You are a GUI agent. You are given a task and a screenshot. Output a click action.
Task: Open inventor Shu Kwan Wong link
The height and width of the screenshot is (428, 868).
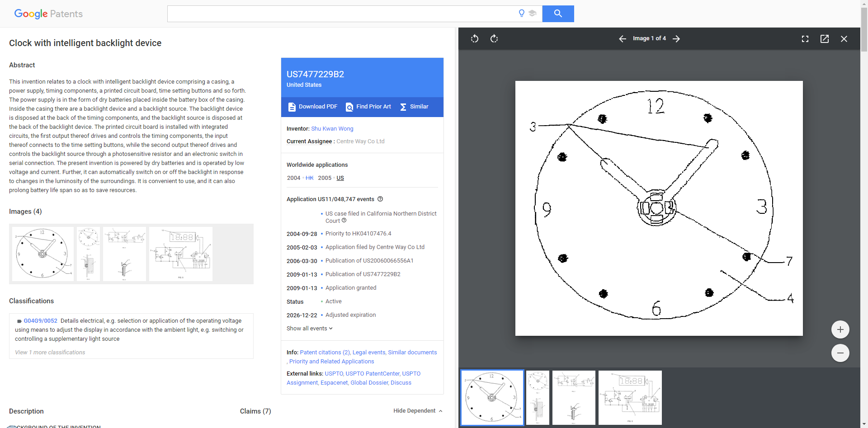coord(332,129)
